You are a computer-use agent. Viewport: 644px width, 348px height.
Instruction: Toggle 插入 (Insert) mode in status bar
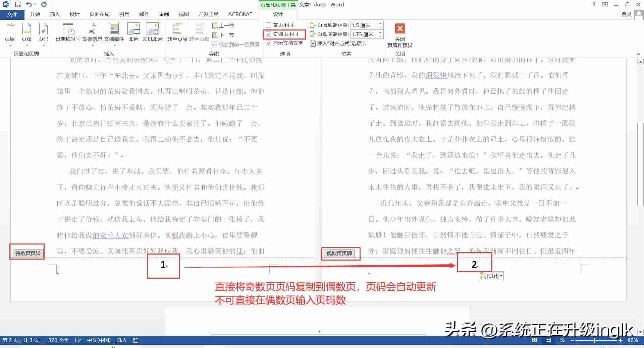point(122,340)
